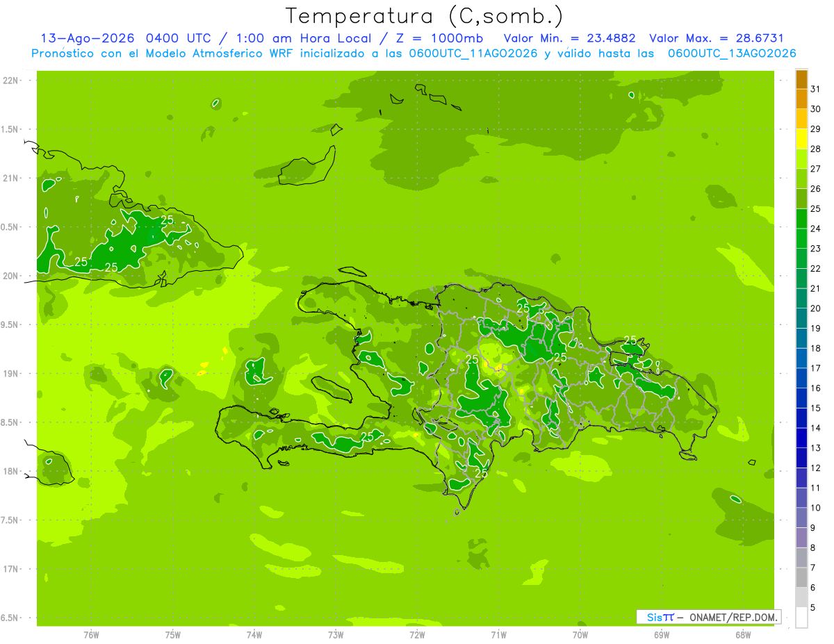Click '1:00 am Hora Local' text
Image resolution: width=834 pixels, height=644 pixels.
tap(304, 38)
